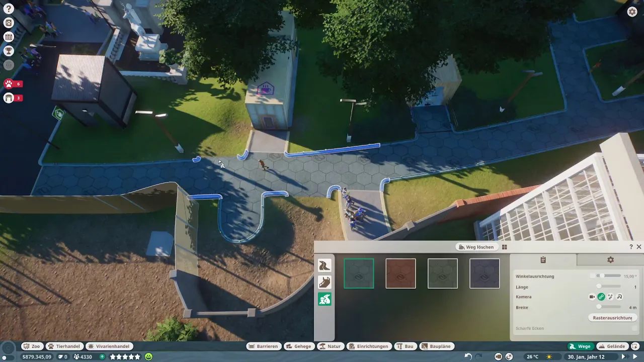This screenshot has height=362, width=644.
Task: Select the fourth Kamera mode icon
Action: pyautogui.click(x=619, y=297)
